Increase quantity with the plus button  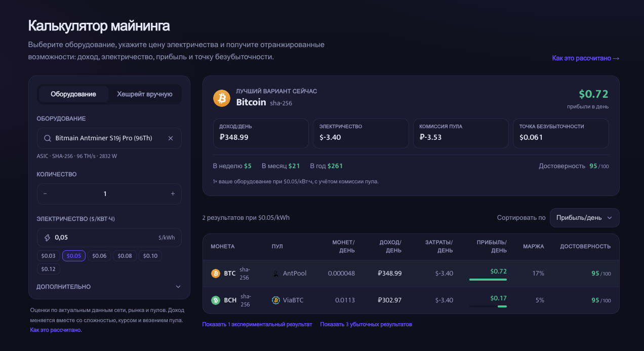pyautogui.click(x=173, y=194)
